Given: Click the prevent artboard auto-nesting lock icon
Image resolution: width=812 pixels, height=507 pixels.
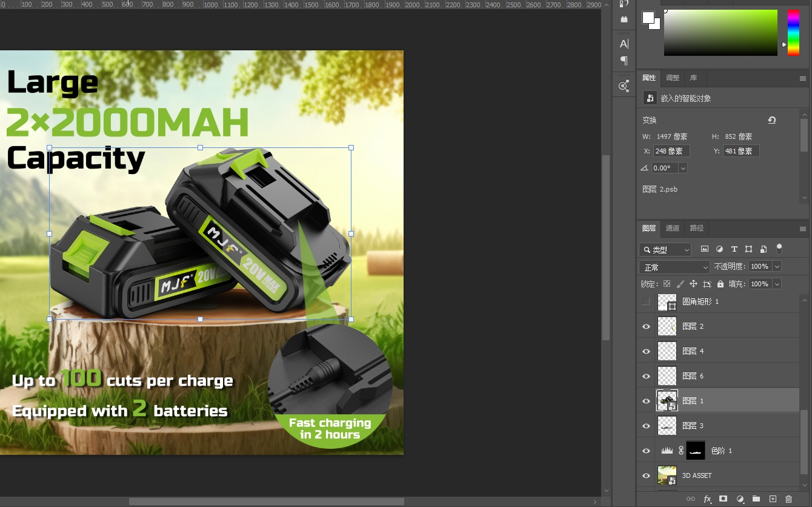Looking at the screenshot, I should click(707, 284).
